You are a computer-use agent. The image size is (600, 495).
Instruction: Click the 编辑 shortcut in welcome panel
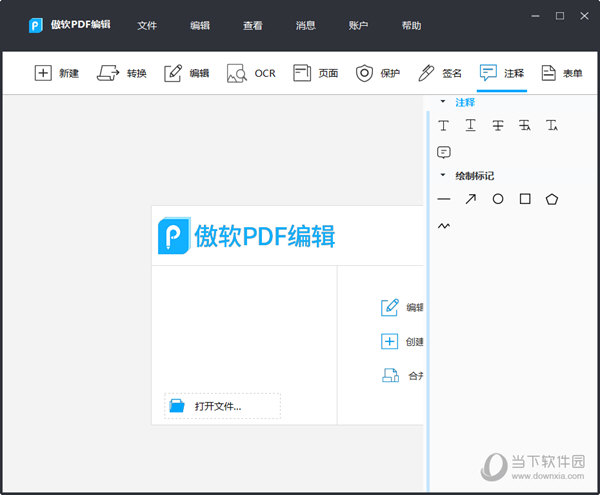[x=402, y=307]
